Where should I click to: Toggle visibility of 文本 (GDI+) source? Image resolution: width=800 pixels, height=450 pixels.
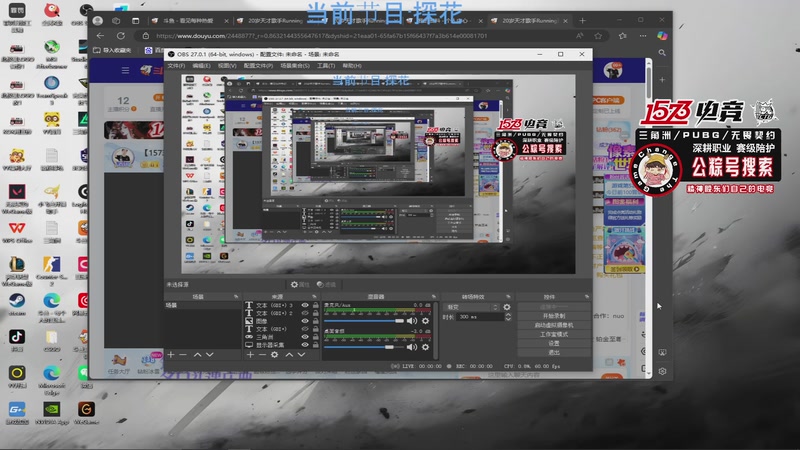coord(305,329)
